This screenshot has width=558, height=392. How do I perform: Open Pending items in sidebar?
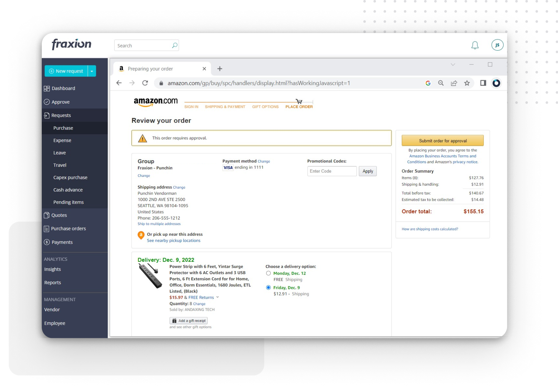68,202
